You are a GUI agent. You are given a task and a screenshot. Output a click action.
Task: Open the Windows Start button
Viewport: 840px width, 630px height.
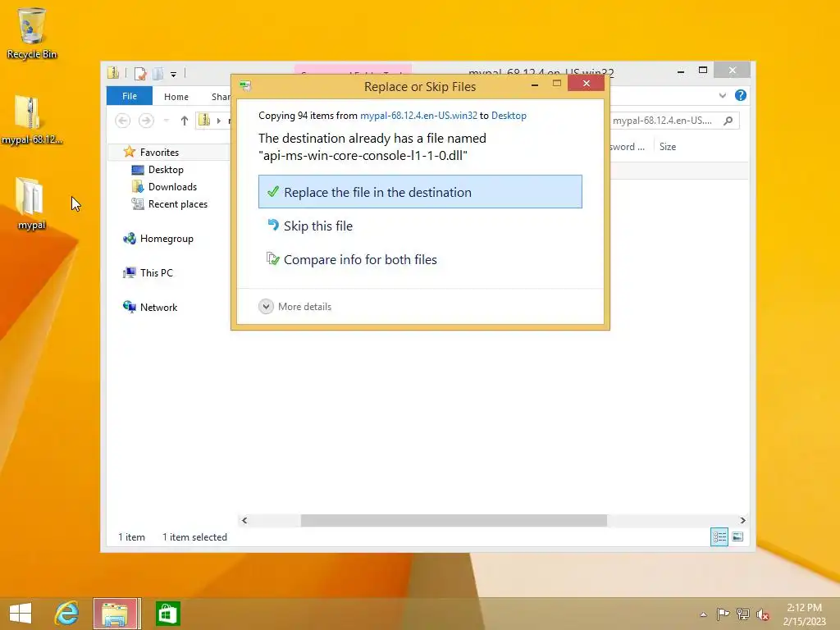point(21,614)
